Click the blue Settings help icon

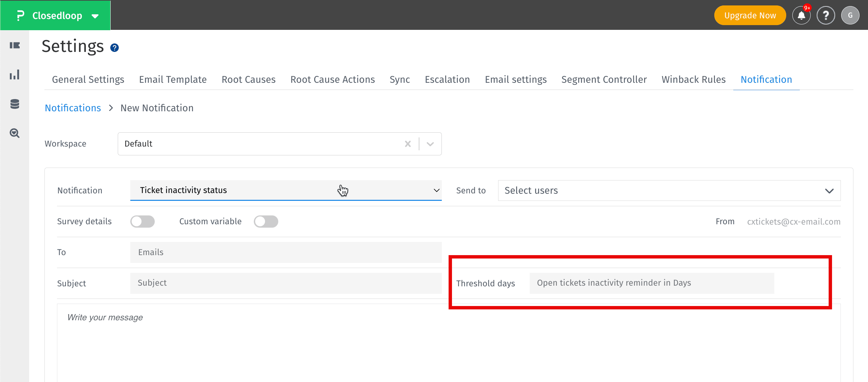pyautogui.click(x=115, y=48)
